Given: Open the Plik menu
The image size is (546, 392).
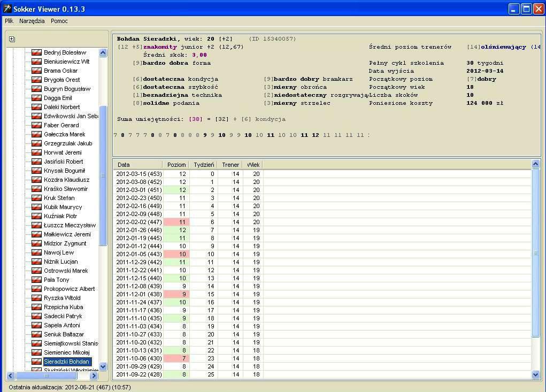Looking at the screenshot, I should [9, 21].
